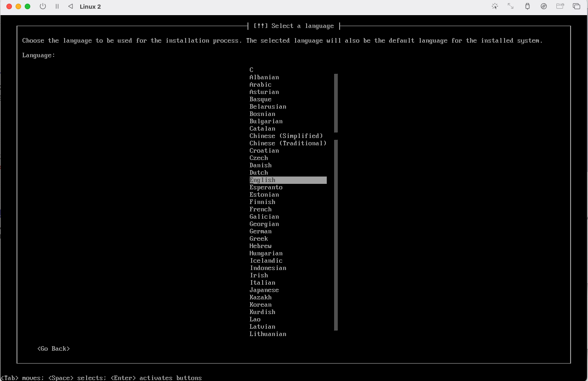The height and width of the screenshot is (381, 588).
Task: Open the shared folder icon
Action: point(560,6)
